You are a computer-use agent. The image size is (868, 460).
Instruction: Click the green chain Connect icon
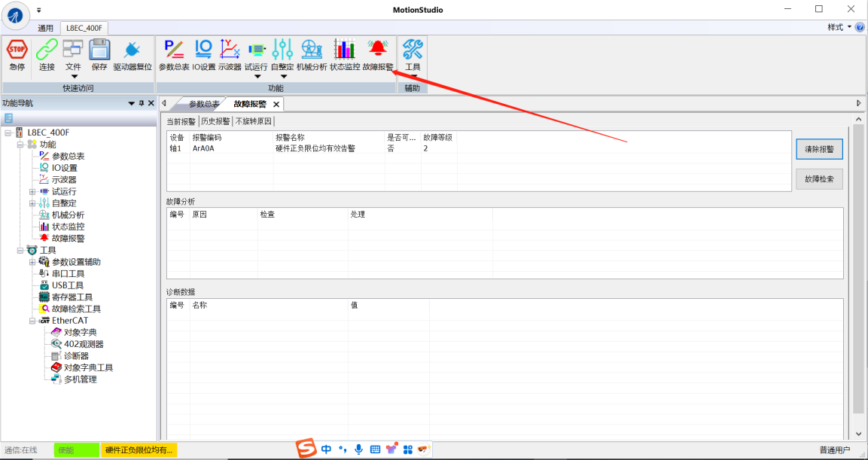click(x=47, y=49)
